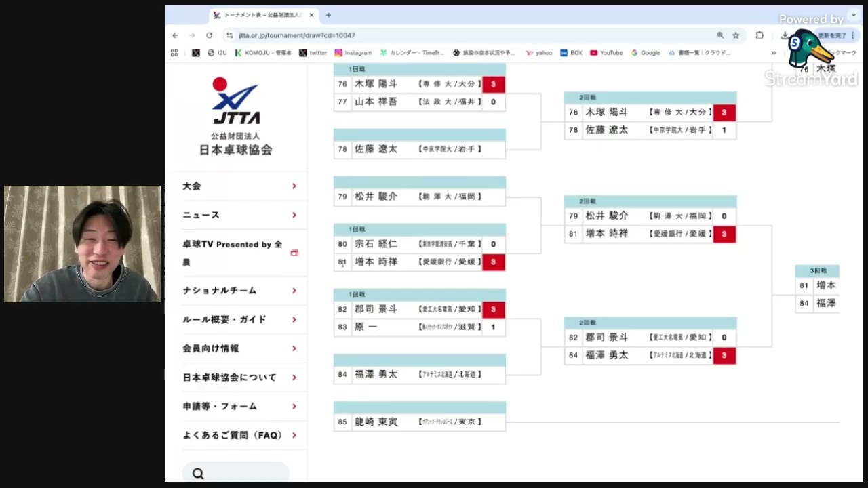This screenshot has height=488, width=868.
Task: Close the tournament draw browser tab
Action: [x=311, y=15]
